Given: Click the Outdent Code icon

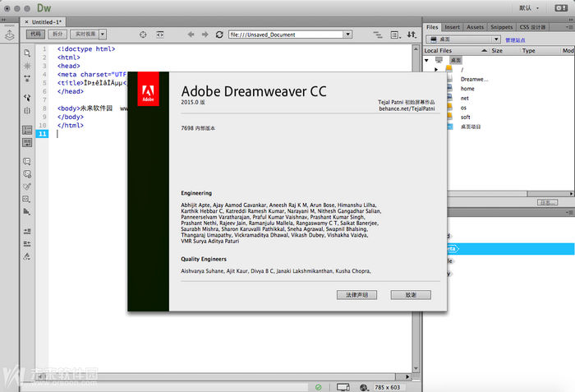Looking at the screenshot, I should 27,244.
